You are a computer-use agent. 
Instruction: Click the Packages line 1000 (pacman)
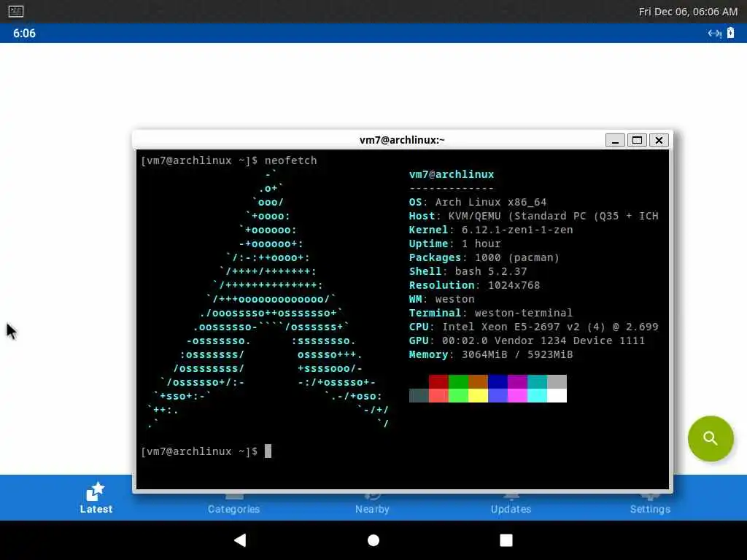[x=484, y=257]
